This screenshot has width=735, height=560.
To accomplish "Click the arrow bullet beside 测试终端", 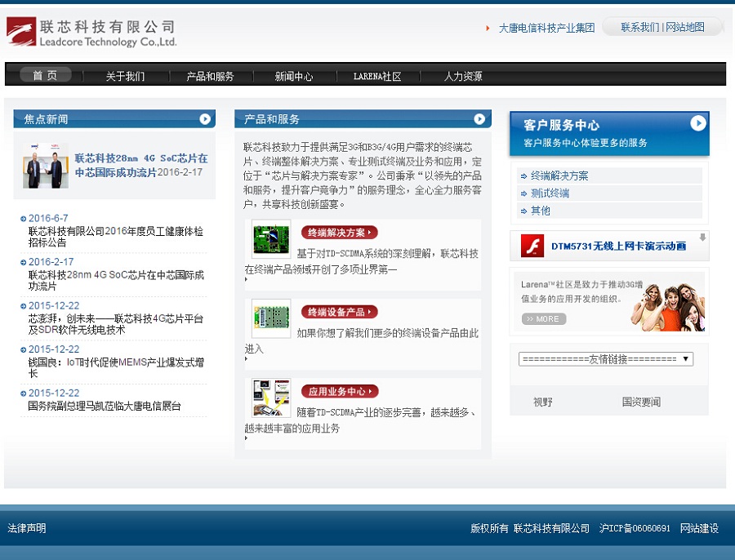I will (523, 193).
